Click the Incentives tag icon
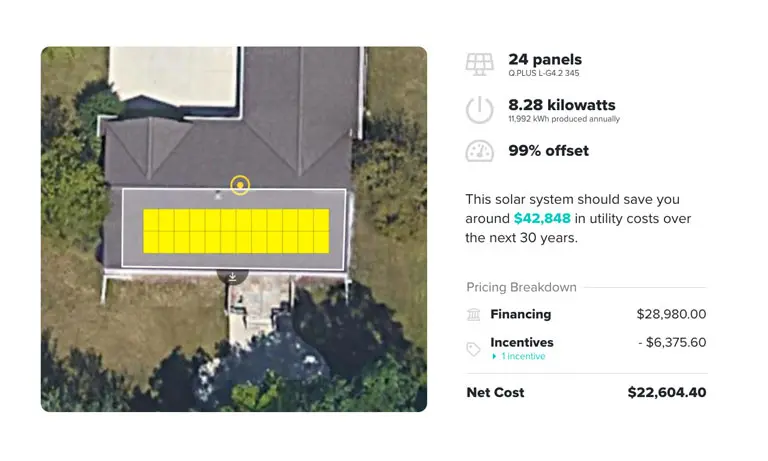The height and width of the screenshot is (461, 768). point(474,349)
